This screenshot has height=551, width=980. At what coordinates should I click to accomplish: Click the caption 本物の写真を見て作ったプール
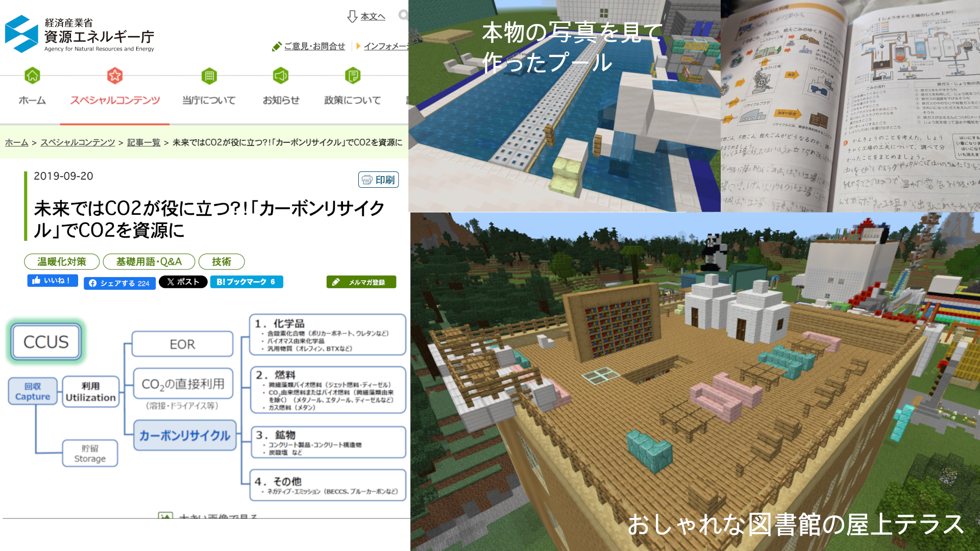point(572,47)
